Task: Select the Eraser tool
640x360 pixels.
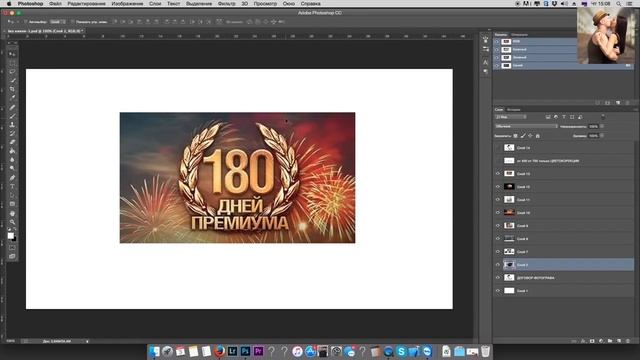Action: tap(12, 142)
